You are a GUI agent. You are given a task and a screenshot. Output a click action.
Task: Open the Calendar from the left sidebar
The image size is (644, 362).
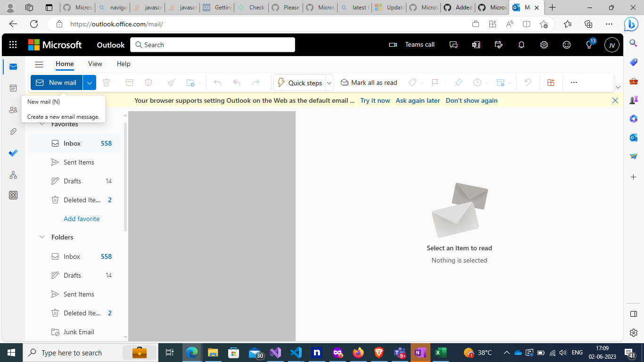[x=13, y=88]
